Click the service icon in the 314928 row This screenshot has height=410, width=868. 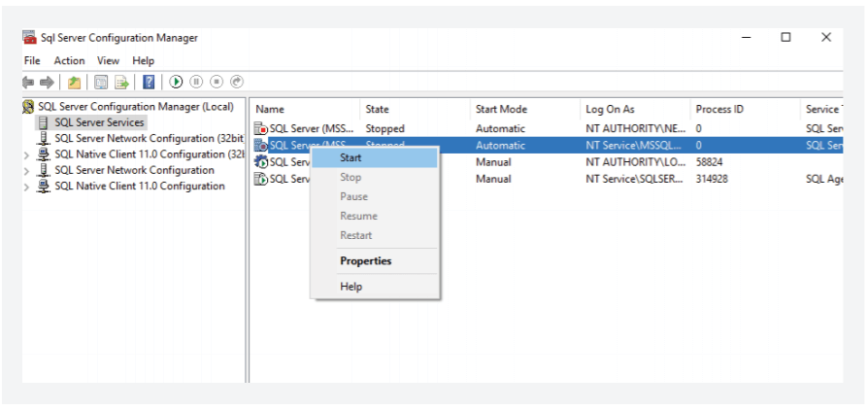click(x=261, y=179)
